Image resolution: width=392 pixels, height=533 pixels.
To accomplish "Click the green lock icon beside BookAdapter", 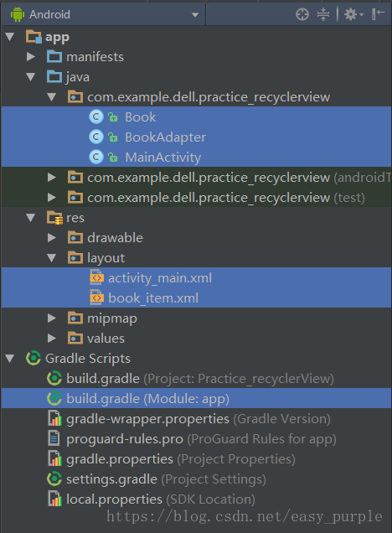I will [x=113, y=137].
